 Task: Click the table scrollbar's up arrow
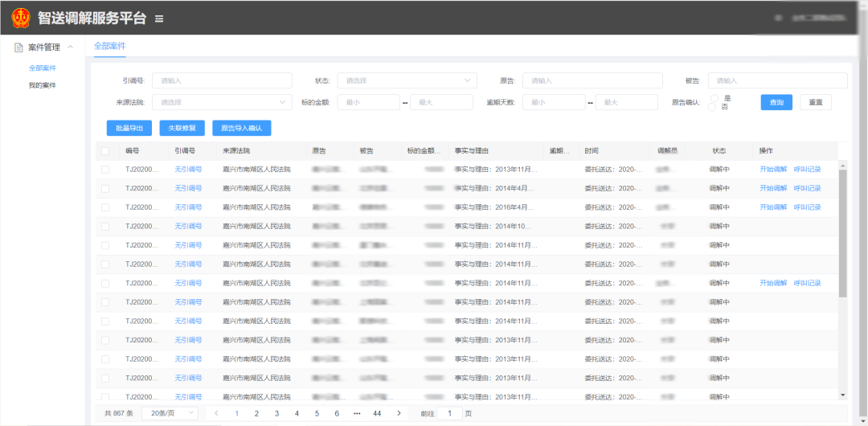point(842,165)
